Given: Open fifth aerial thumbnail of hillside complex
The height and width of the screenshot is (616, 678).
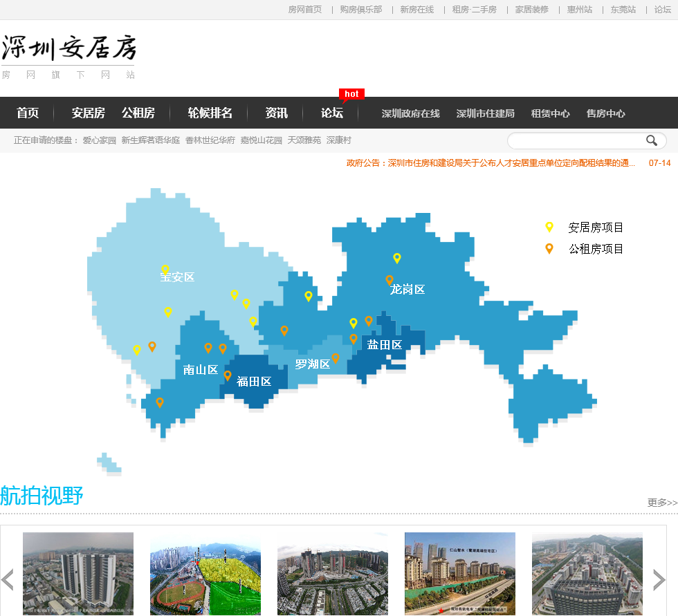Looking at the screenshot, I should [x=587, y=573].
